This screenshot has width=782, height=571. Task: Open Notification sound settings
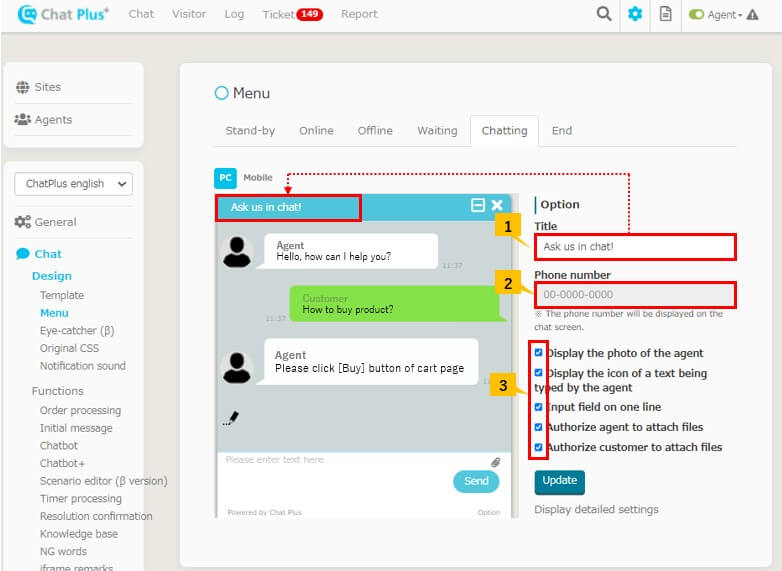(x=83, y=366)
